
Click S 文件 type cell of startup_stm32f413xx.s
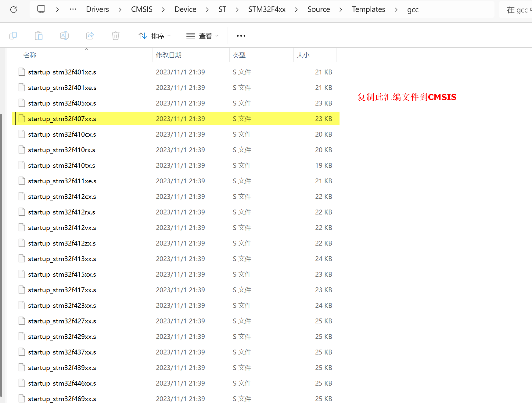pyautogui.click(x=242, y=259)
